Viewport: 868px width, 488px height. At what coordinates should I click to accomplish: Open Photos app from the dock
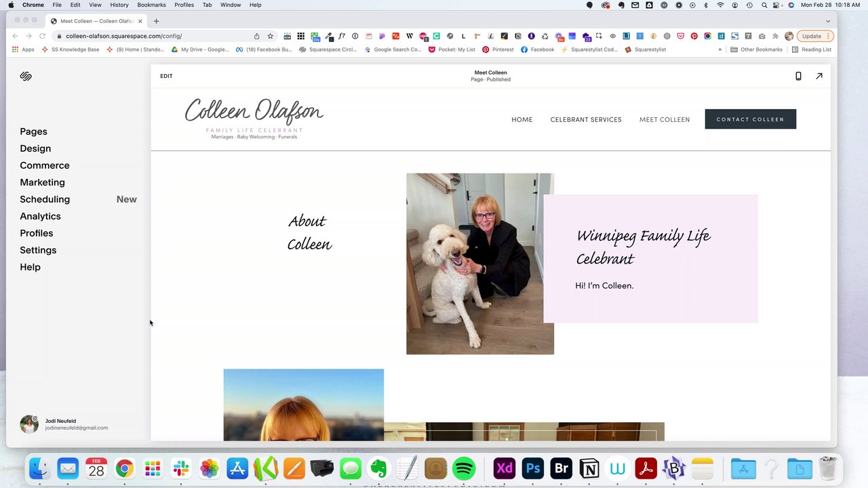pos(210,468)
